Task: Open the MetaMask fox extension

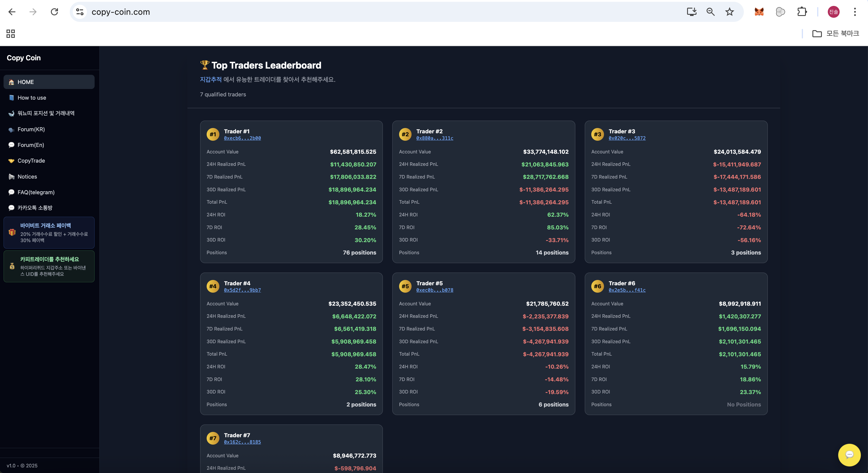Action: 759,12
